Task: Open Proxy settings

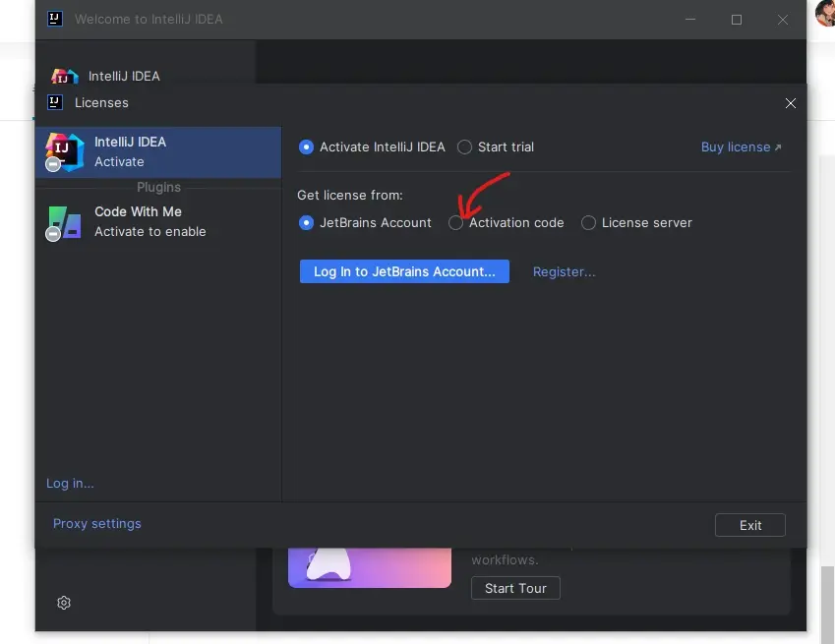Action: 97,524
